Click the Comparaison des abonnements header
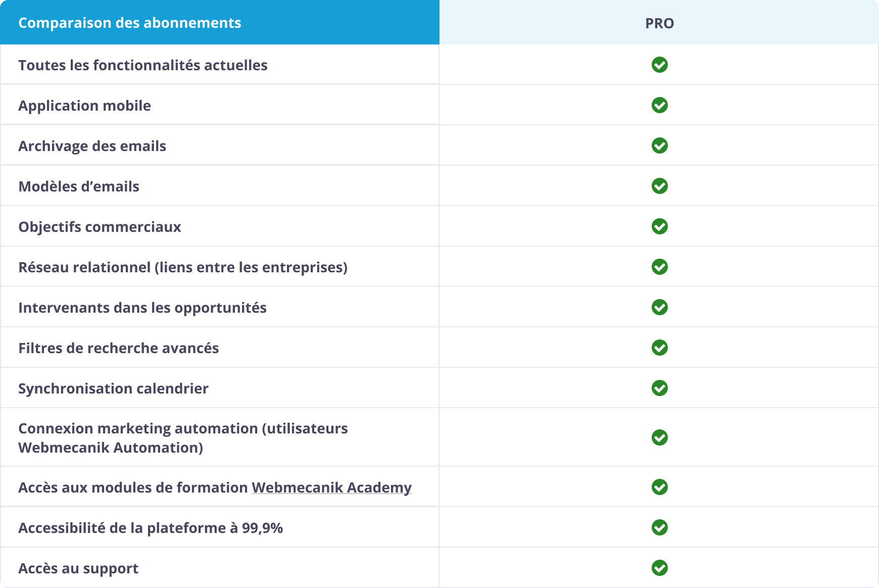The width and height of the screenshot is (879, 588). (x=130, y=23)
